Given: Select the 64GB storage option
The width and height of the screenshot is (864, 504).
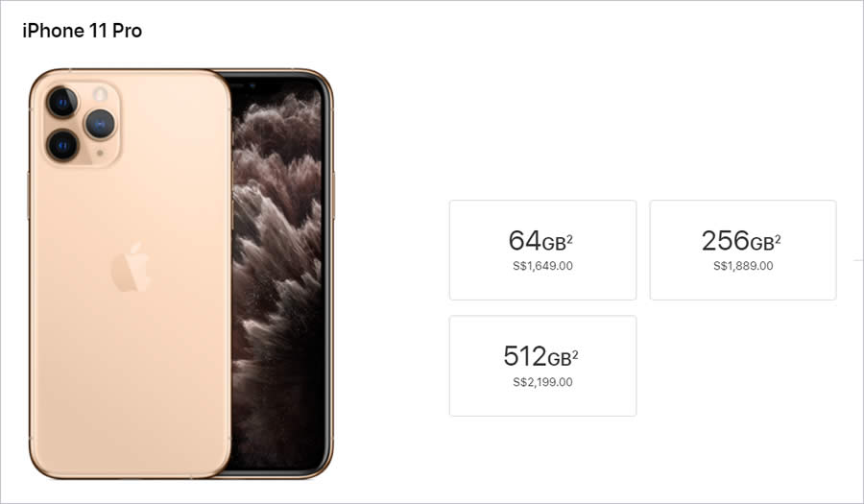Looking at the screenshot, I should pos(542,250).
